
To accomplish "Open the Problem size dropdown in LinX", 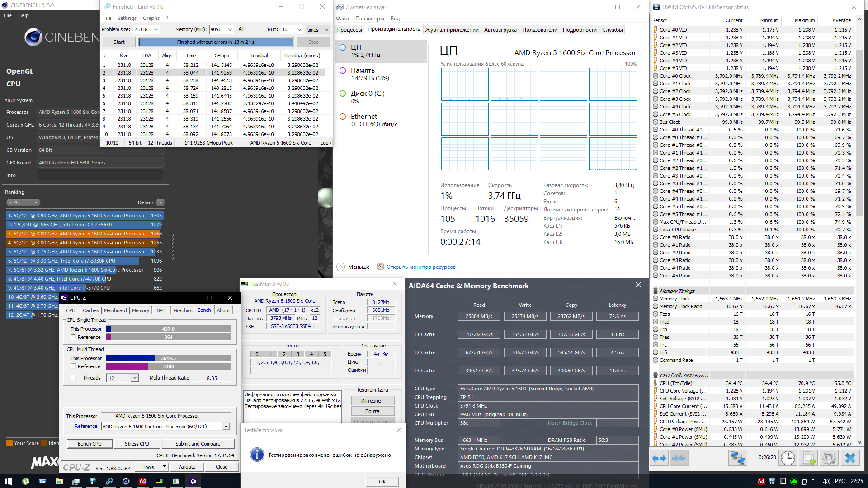I will coord(156,29).
